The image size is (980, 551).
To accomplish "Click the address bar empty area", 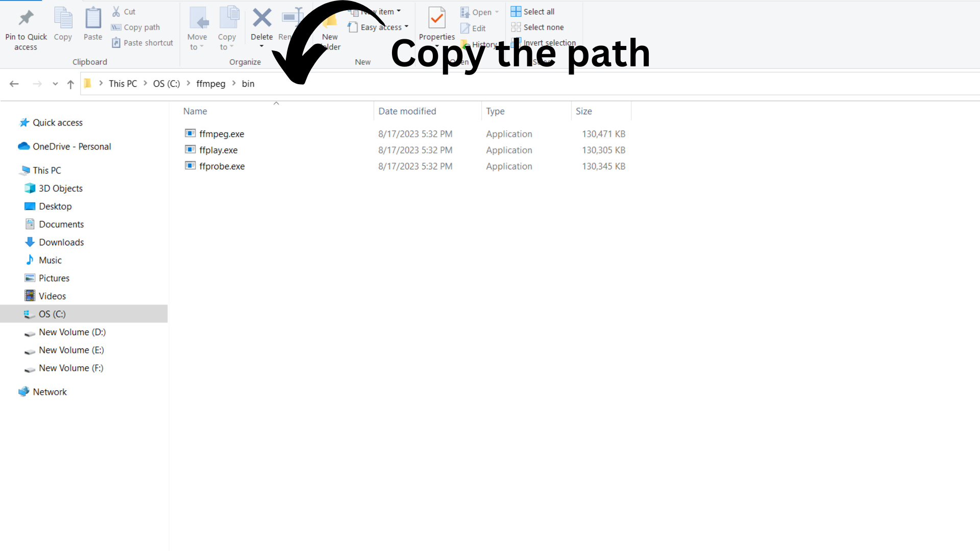I will (x=561, y=84).
